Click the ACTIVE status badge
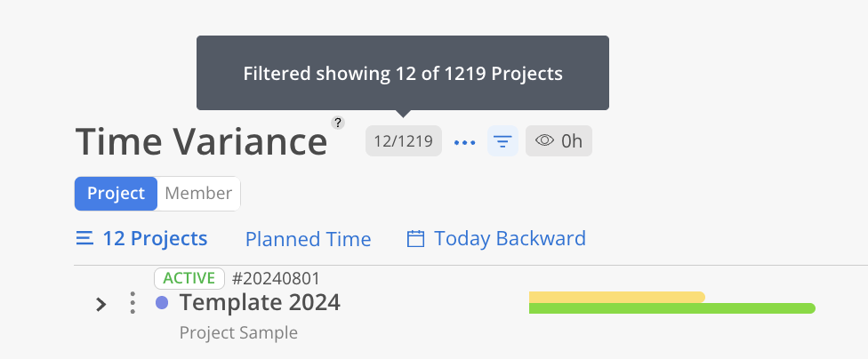The height and width of the screenshot is (359, 868). point(189,278)
